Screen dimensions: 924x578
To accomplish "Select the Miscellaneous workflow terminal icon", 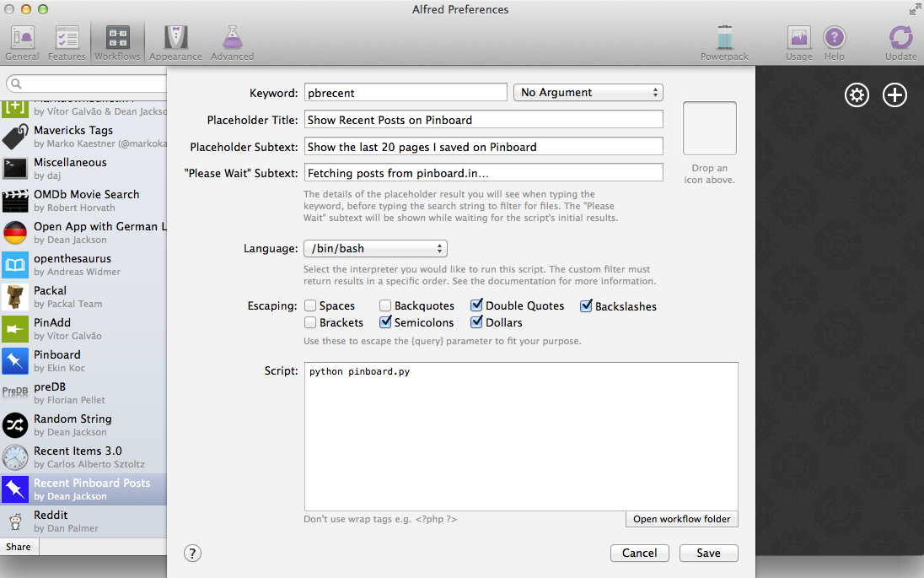I will (14, 168).
